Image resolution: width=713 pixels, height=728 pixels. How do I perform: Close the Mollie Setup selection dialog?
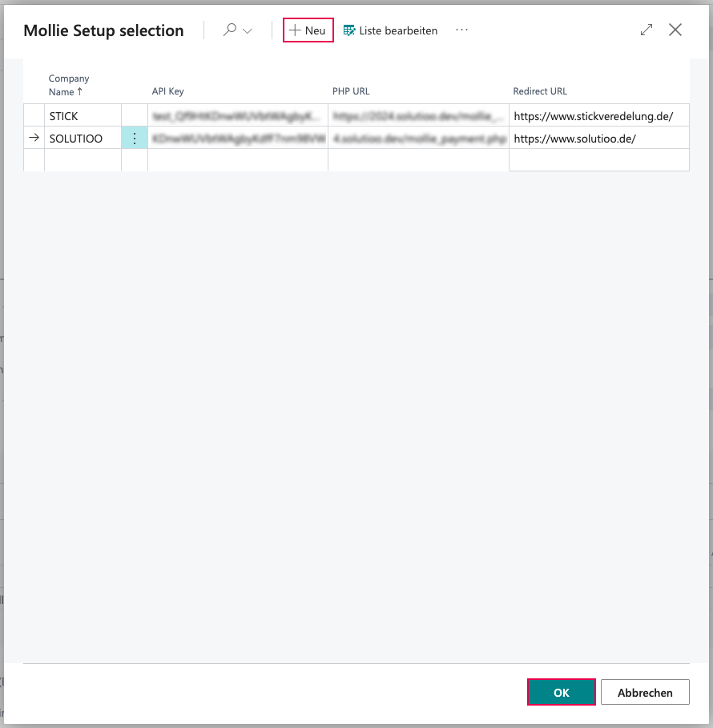675,30
